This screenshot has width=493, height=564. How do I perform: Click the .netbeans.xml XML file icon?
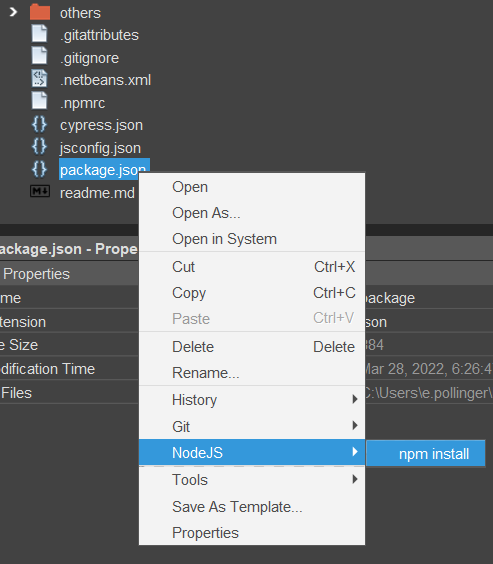pos(39,78)
